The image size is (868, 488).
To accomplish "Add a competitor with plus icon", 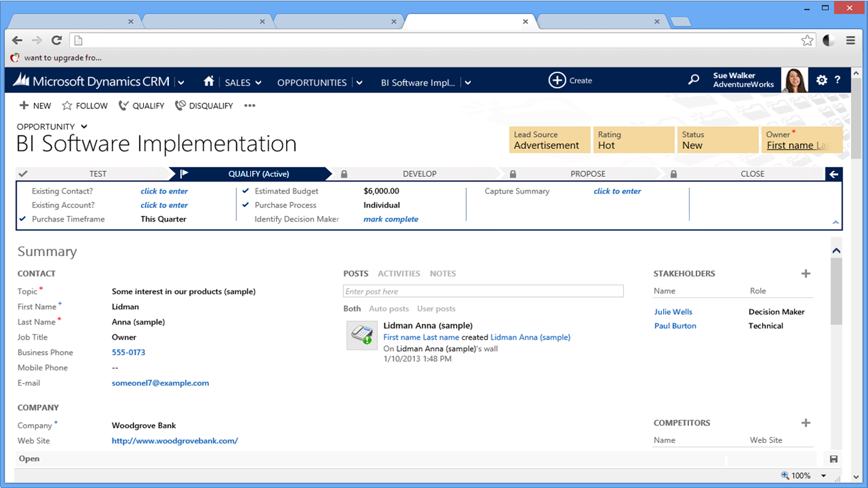I will (805, 423).
